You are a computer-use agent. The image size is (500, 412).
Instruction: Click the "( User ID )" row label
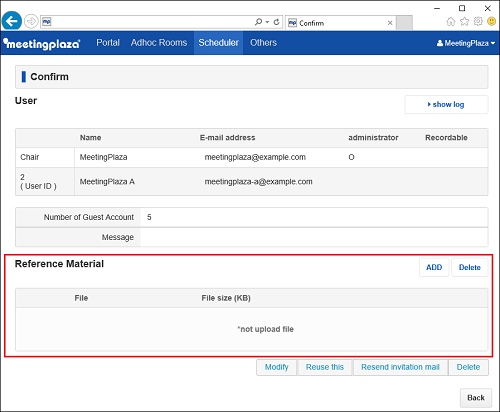[x=38, y=186]
